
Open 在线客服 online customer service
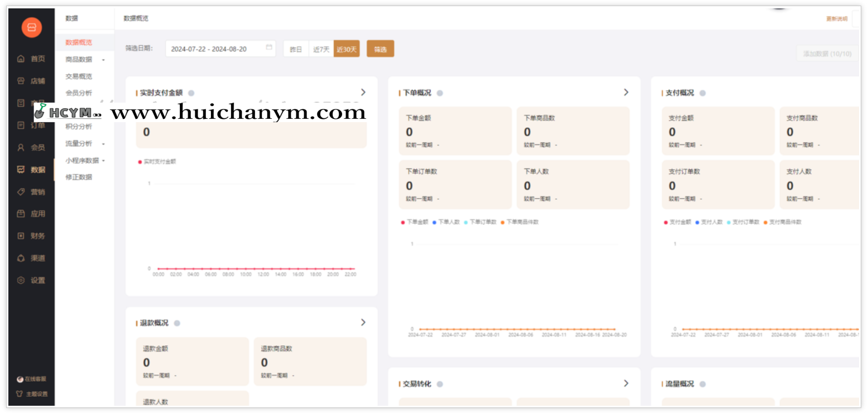point(32,379)
